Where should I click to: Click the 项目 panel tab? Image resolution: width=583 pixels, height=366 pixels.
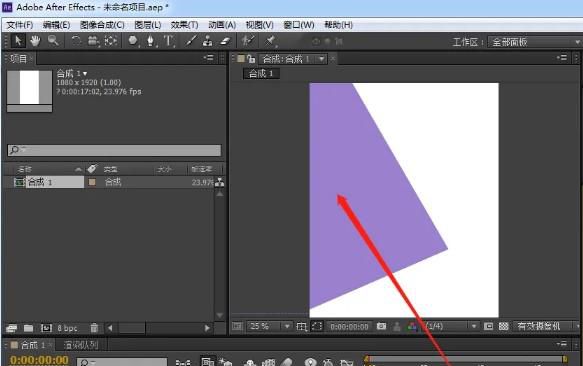click(x=19, y=58)
